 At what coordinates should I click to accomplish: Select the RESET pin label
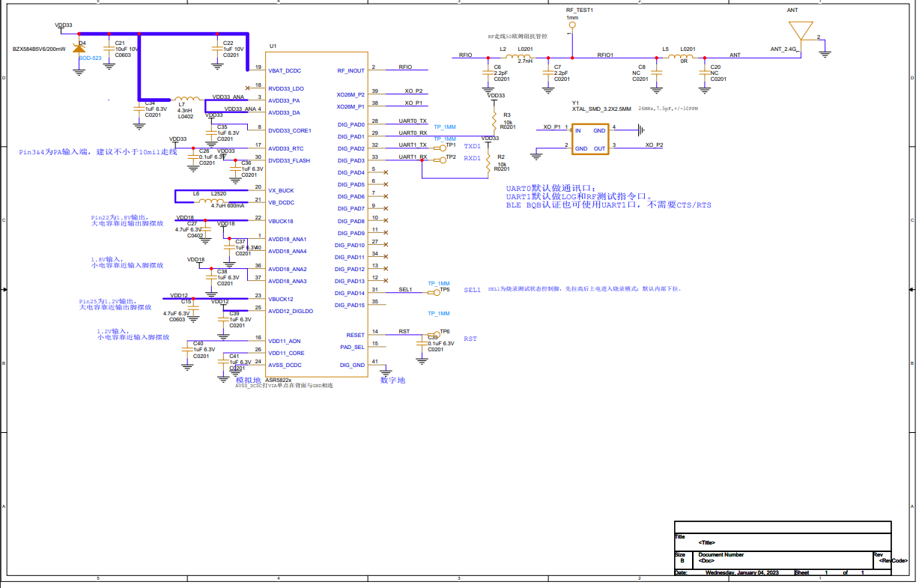point(355,335)
